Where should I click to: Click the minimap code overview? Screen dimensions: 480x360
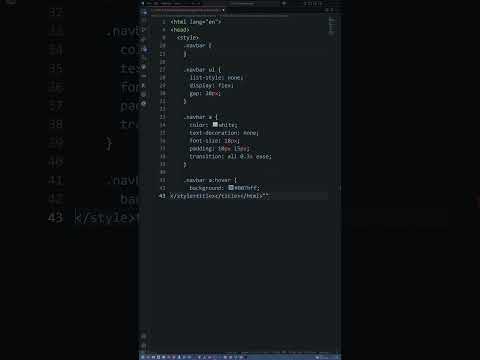(332, 26)
